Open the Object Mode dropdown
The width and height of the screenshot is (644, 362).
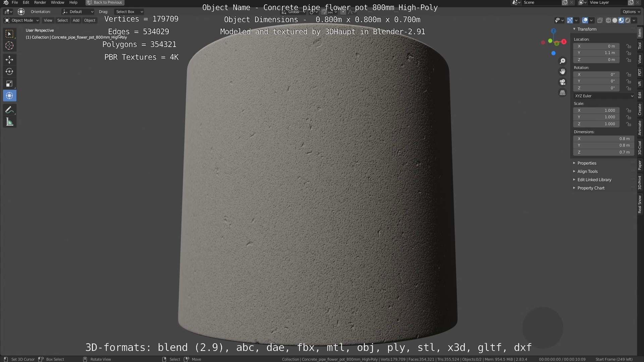22,20
